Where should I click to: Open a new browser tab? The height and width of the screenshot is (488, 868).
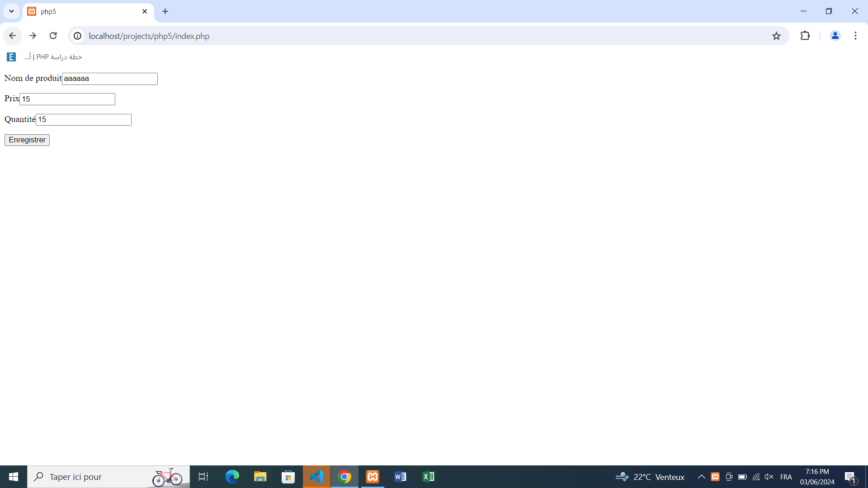coord(165,11)
